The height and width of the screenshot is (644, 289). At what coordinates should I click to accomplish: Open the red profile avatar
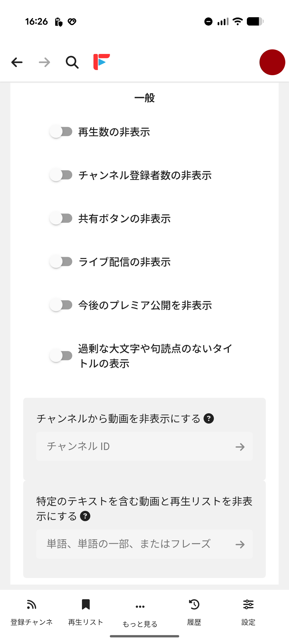click(x=272, y=62)
